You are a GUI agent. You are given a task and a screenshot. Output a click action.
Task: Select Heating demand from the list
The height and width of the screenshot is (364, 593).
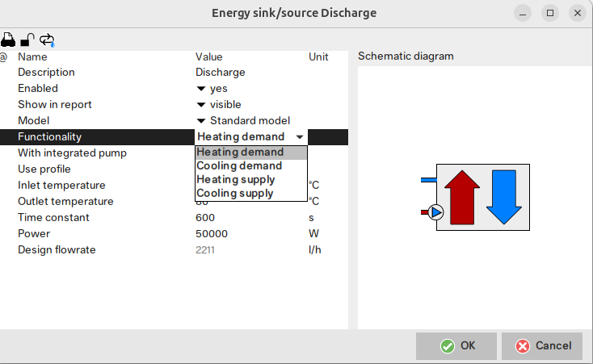(x=240, y=152)
